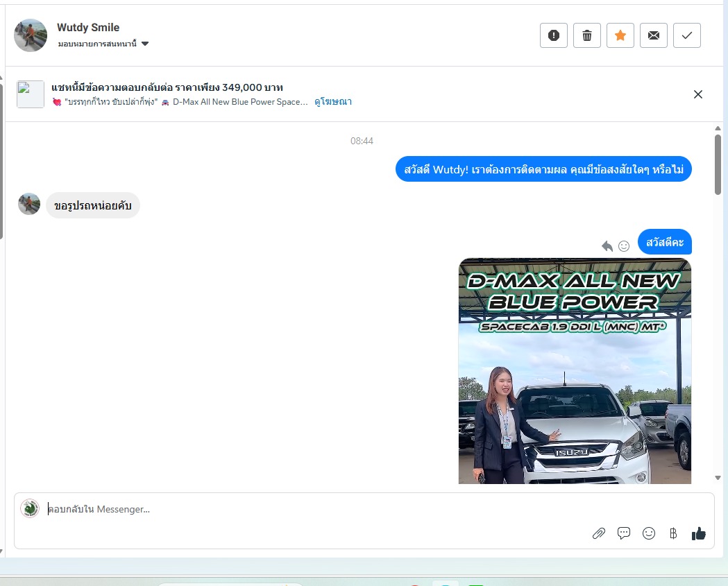Reply to the สวัสดีคะ message arrow icon

coord(607,246)
